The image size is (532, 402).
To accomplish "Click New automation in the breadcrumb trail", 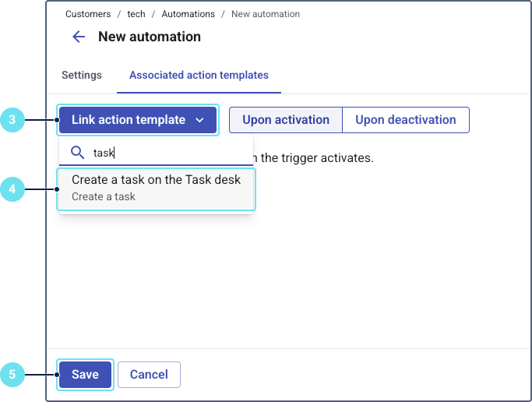I will 266,14.
